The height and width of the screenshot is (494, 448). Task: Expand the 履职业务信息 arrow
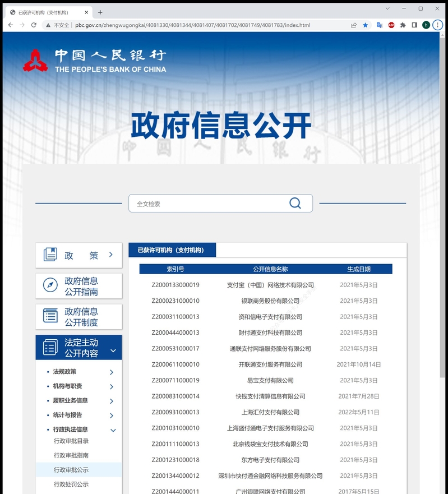pos(112,401)
